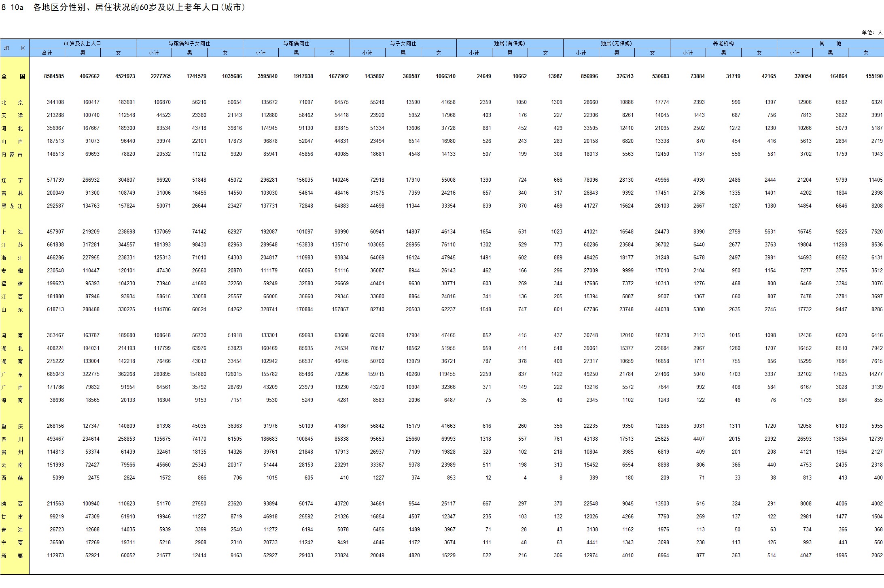Screen dimensions: 884x588
Task: Click Jiangsu total value 661838
Action: click(55, 244)
